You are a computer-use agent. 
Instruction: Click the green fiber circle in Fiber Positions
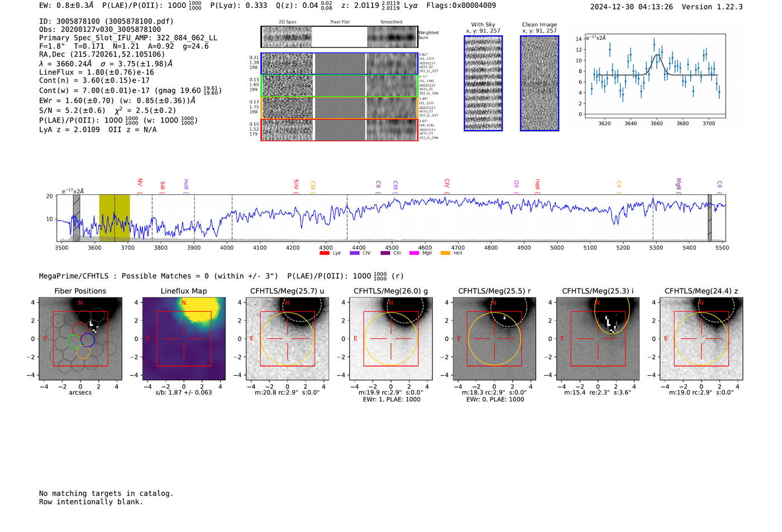point(74,342)
